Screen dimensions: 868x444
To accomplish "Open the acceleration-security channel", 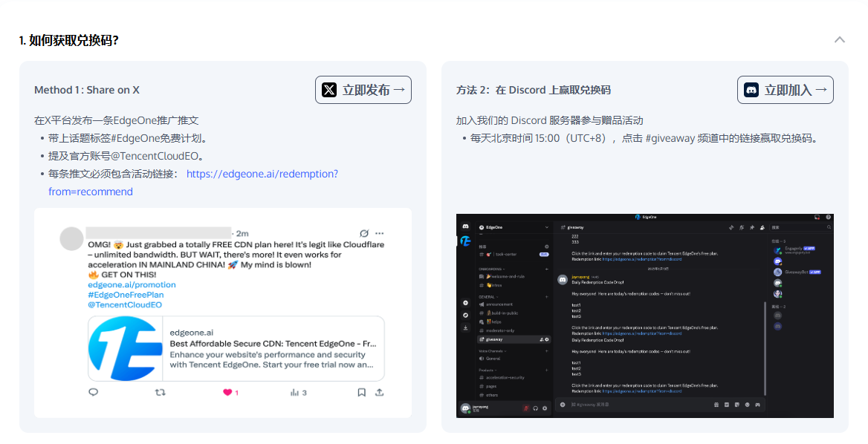I will tap(502, 378).
